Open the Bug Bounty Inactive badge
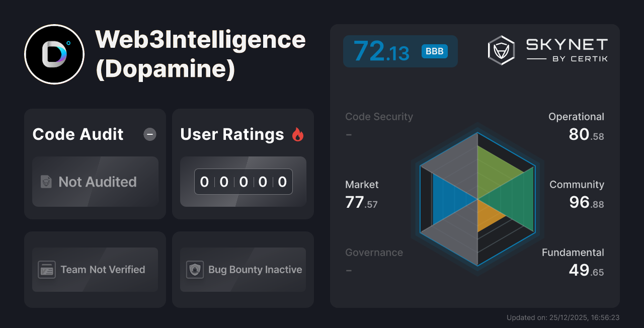 click(243, 270)
